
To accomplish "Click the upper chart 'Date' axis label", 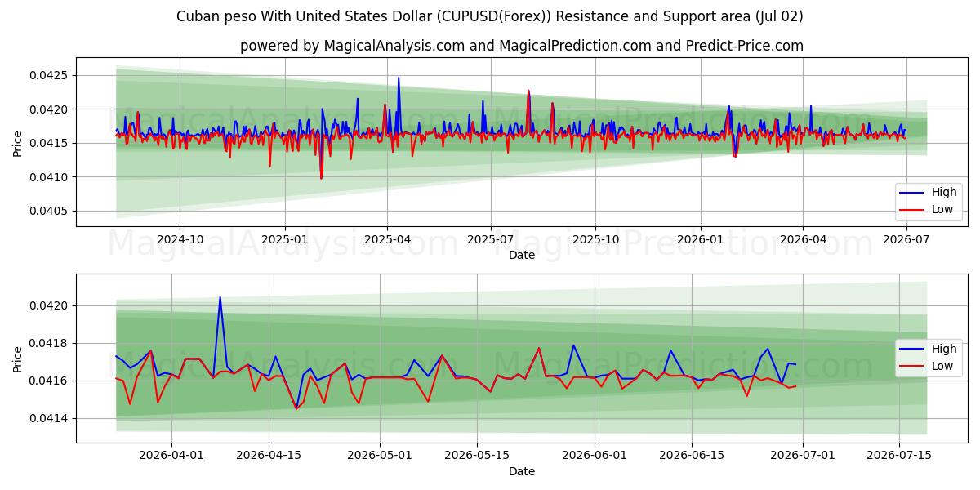I will [522, 256].
